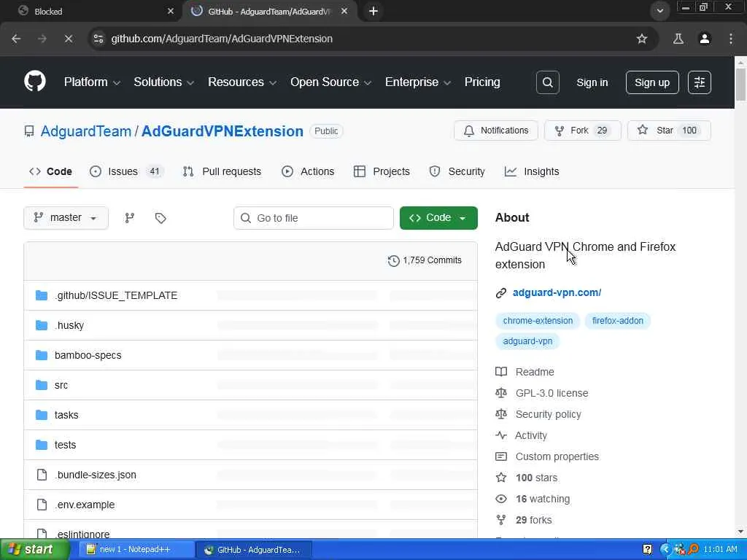The height and width of the screenshot is (560, 747).
Task: Click the 1,759 Commits history link
Action: point(425,260)
